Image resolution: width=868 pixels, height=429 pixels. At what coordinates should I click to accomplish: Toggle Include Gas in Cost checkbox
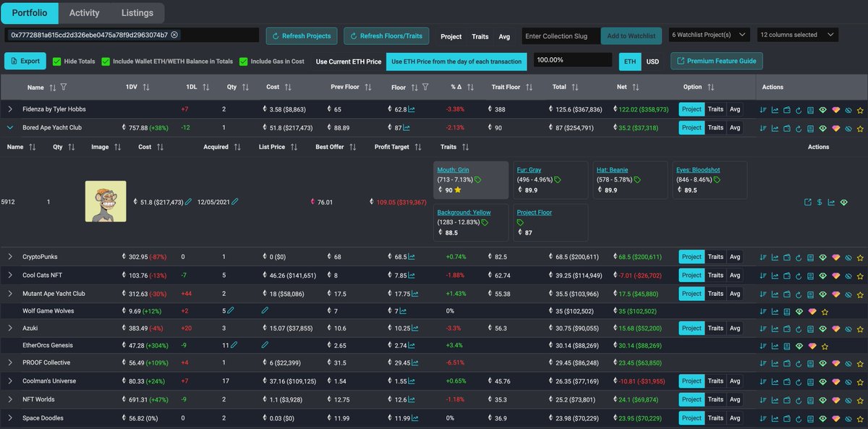(x=243, y=61)
